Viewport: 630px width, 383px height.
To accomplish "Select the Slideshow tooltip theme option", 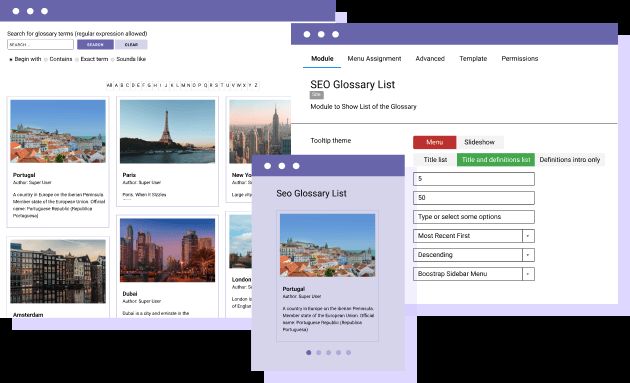I will 479,142.
